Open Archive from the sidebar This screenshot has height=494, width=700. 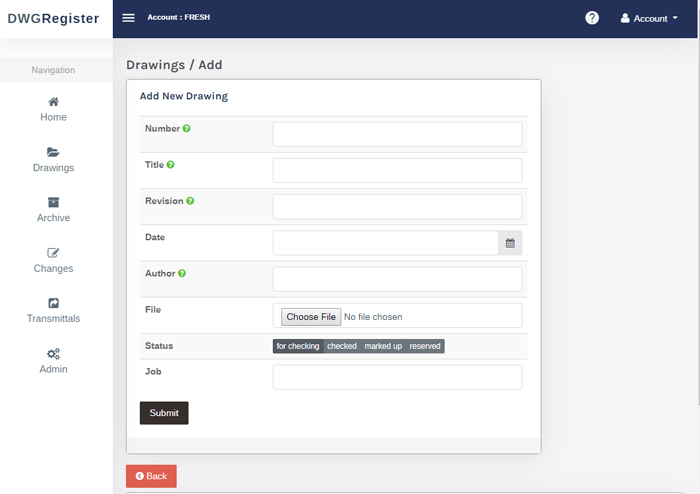click(x=54, y=210)
